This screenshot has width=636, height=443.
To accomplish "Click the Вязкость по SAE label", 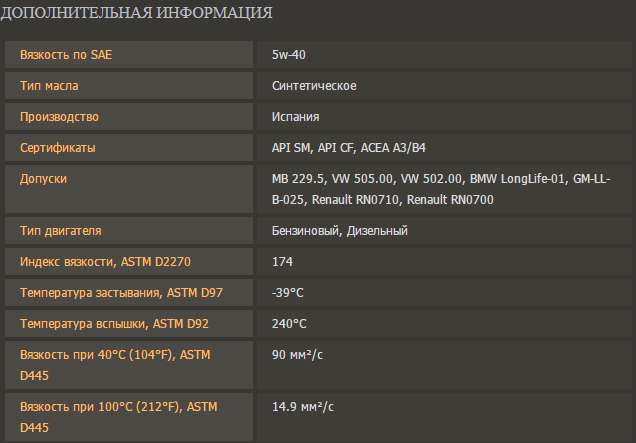I will pos(66,54).
